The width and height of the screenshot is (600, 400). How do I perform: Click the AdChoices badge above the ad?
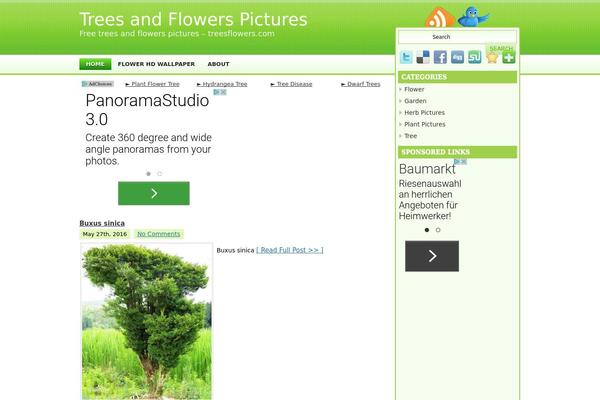(98, 84)
